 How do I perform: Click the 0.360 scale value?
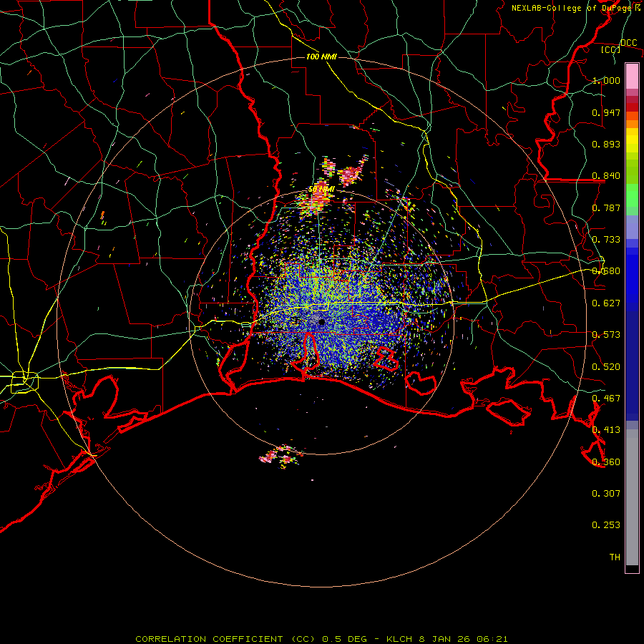(606, 462)
